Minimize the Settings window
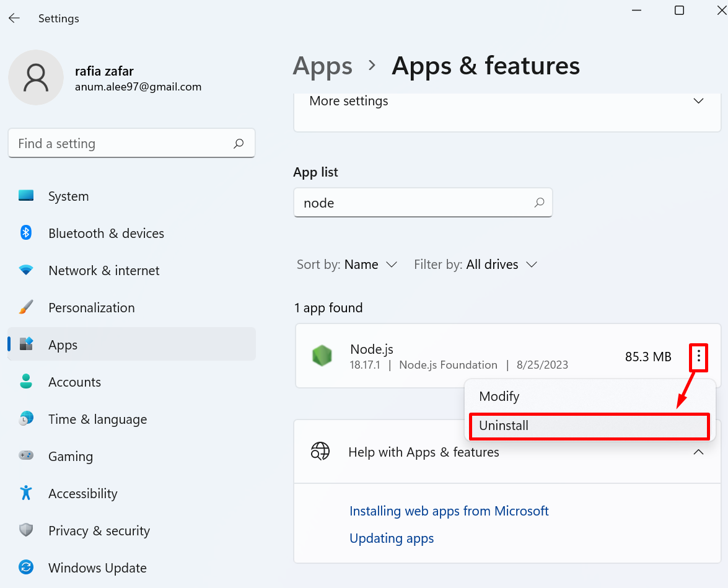Viewport: 728px width, 588px height. 636,10
